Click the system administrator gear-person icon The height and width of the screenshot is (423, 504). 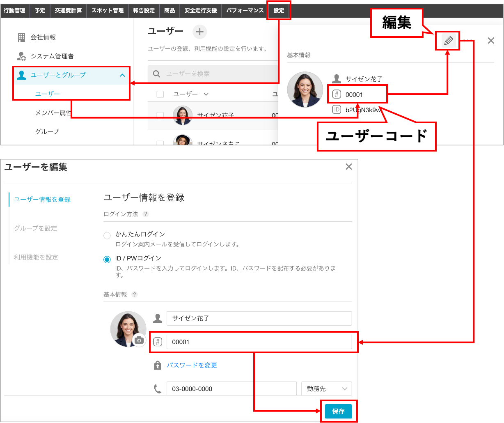pyautogui.click(x=21, y=56)
